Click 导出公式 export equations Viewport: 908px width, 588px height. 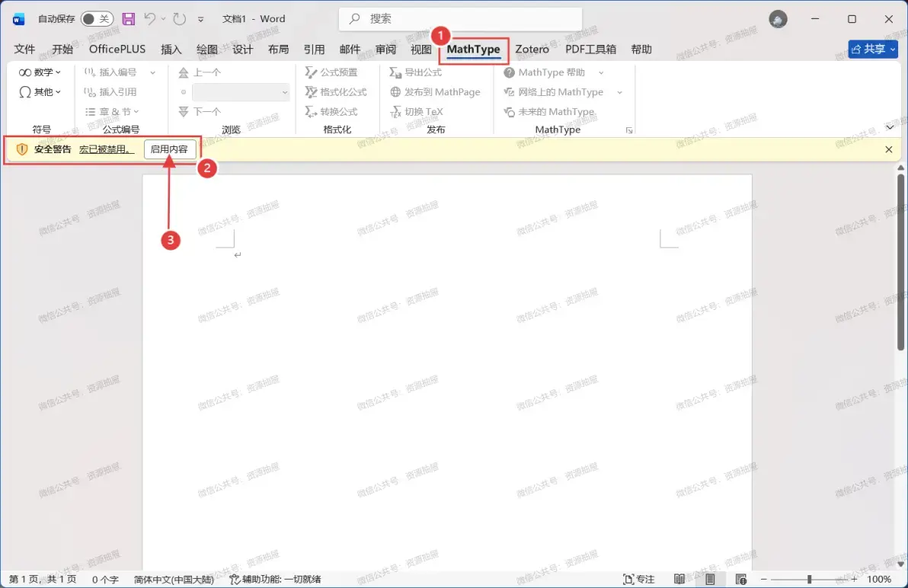click(416, 72)
